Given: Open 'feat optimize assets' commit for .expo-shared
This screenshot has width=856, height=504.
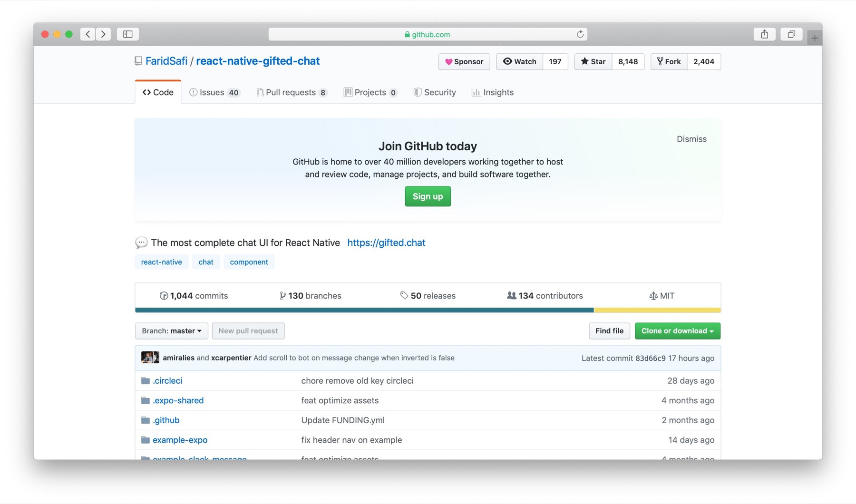Looking at the screenshot, I should pyautogui.click(x=340, y=400).
